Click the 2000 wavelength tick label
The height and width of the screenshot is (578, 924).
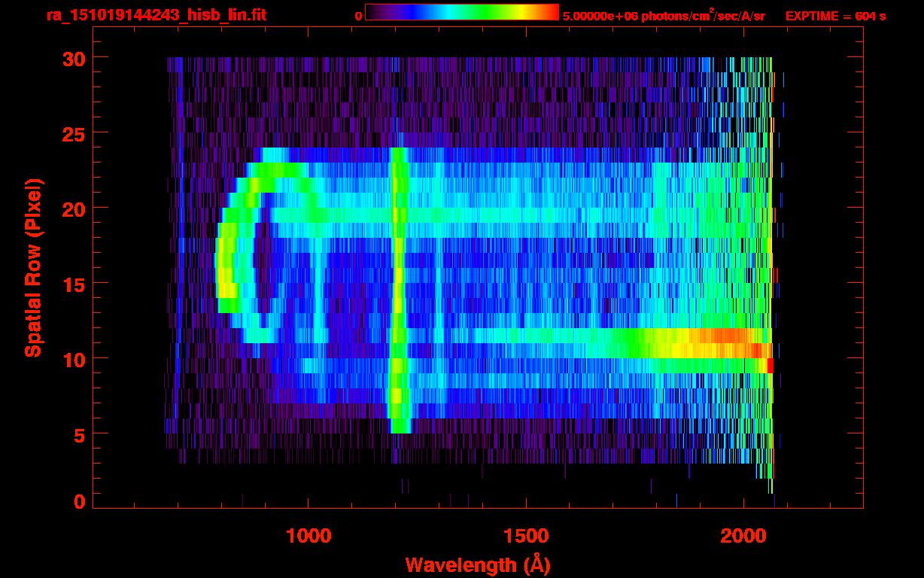743,536
